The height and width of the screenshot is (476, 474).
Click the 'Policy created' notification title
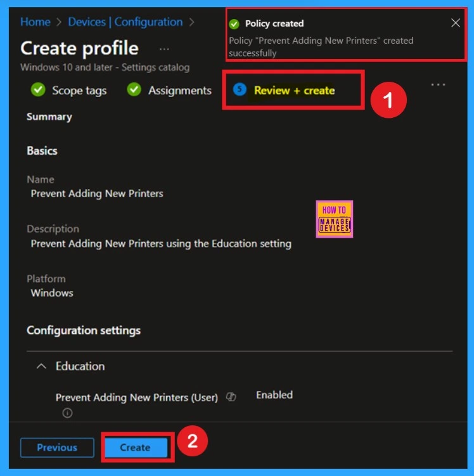[x=274, y=23]
